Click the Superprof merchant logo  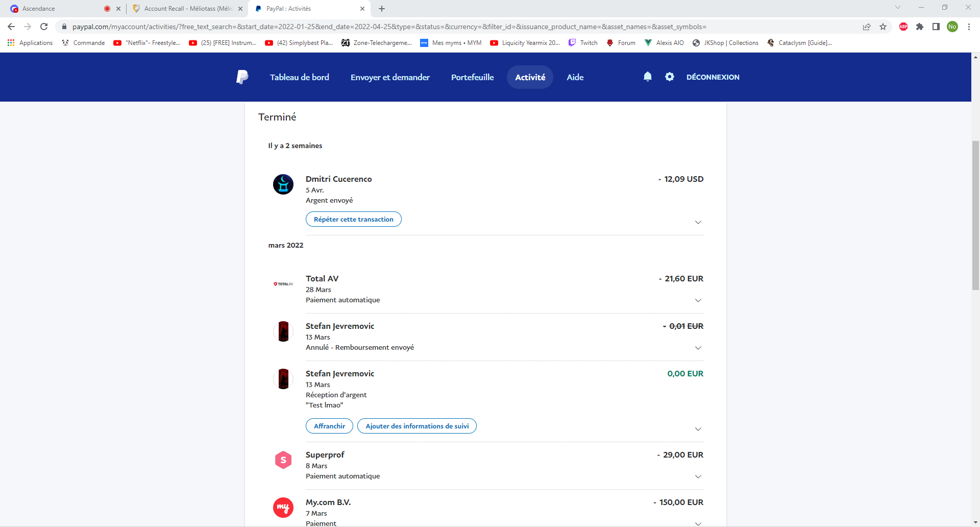click(283, 460)
